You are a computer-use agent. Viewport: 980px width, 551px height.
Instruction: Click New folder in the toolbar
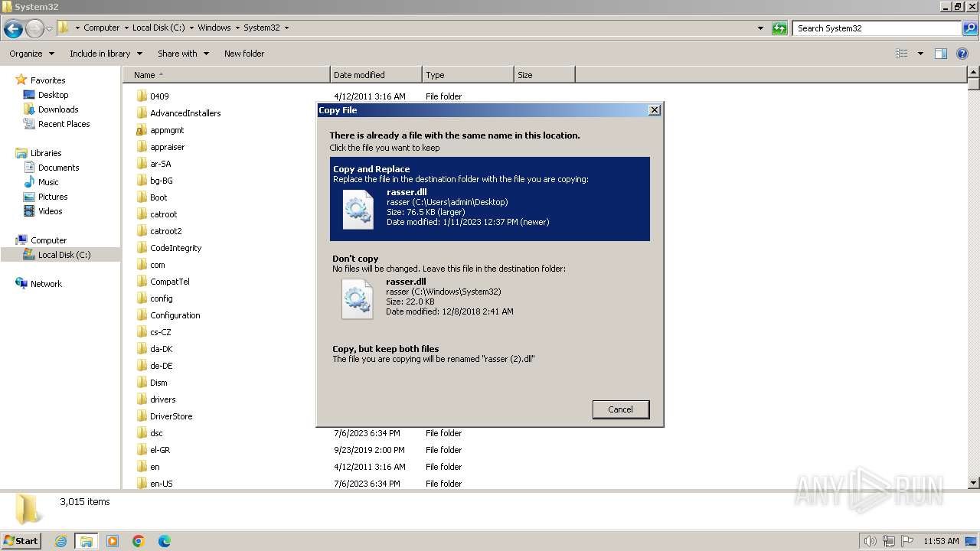[x=244, y=54]
